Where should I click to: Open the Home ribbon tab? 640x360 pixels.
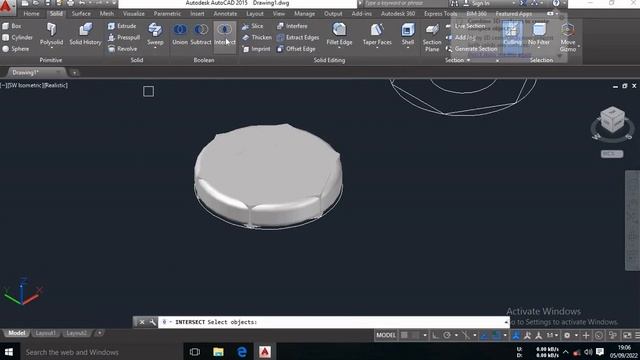click(x=31, y=13)
